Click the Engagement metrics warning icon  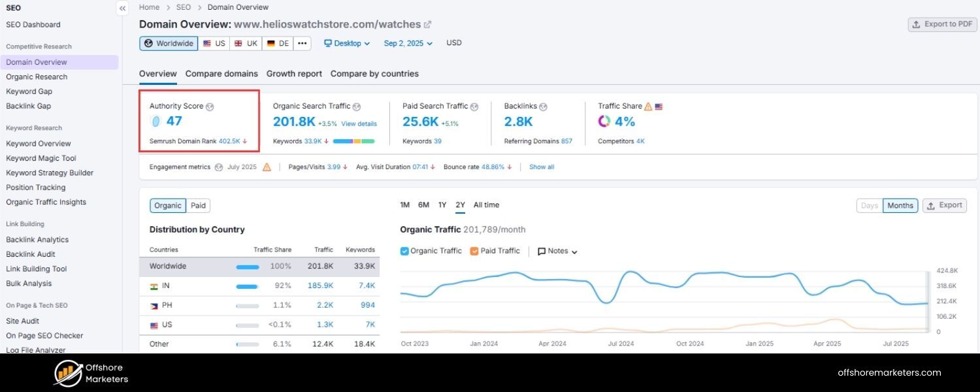[x=267, y=167]
